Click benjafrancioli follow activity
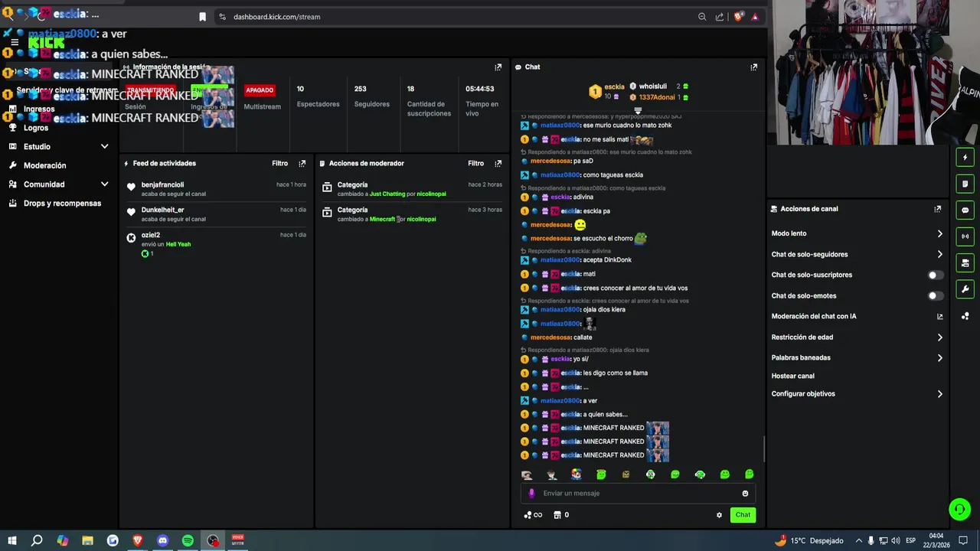The width and height of the screenshot is (980, 551). (x=217, y=189)
